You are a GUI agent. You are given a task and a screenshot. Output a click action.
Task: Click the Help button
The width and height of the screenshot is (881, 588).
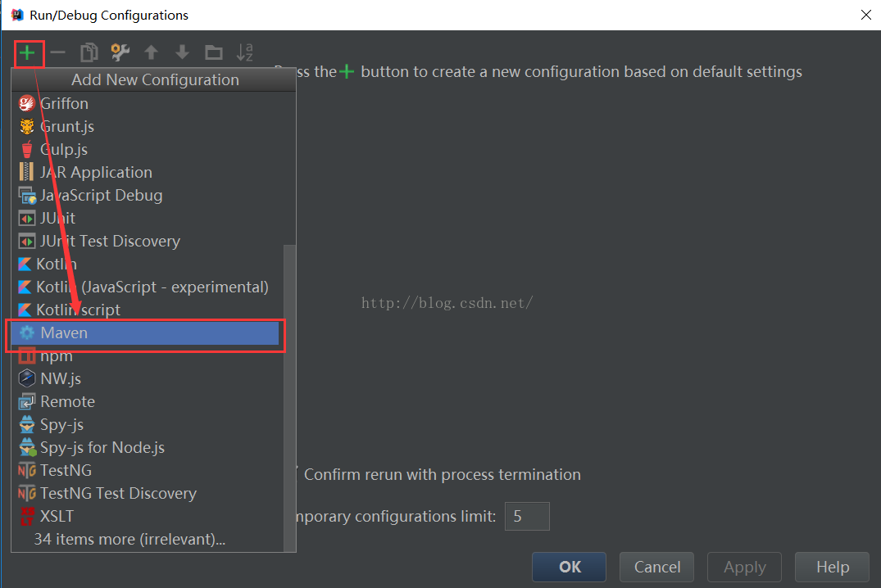pos(832,567)
